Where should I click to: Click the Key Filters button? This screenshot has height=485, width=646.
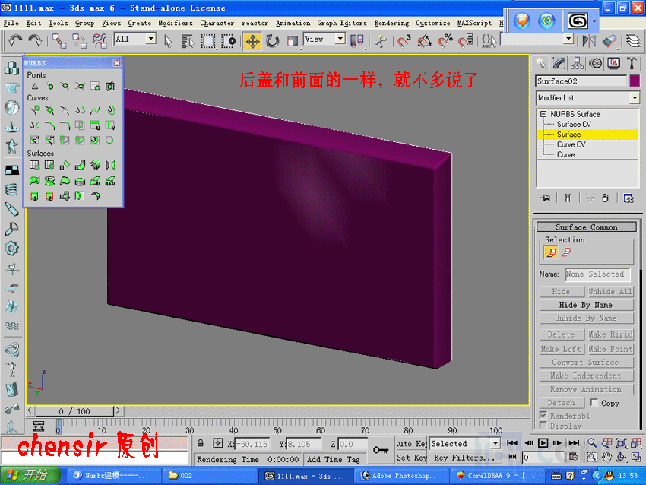(x=463, y=458)
